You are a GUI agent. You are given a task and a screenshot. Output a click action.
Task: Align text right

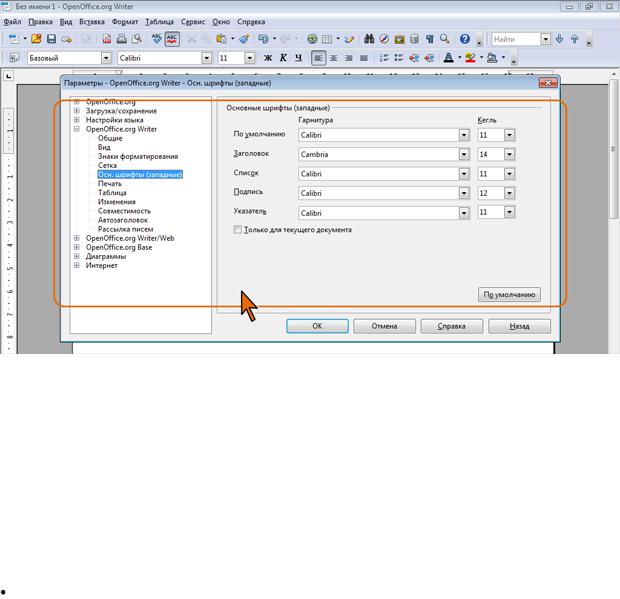(x=349, y=58)
